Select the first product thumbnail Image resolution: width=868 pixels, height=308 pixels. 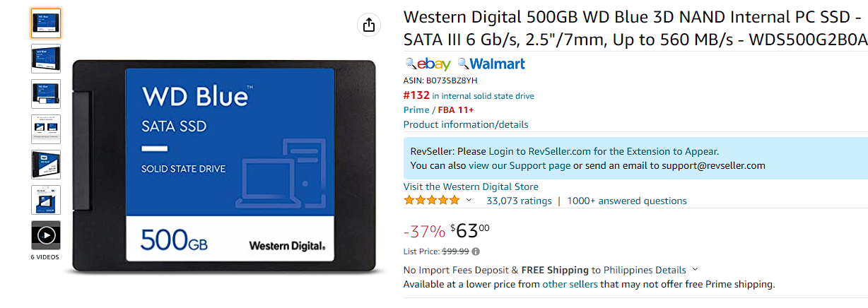(x=46, y=23)
